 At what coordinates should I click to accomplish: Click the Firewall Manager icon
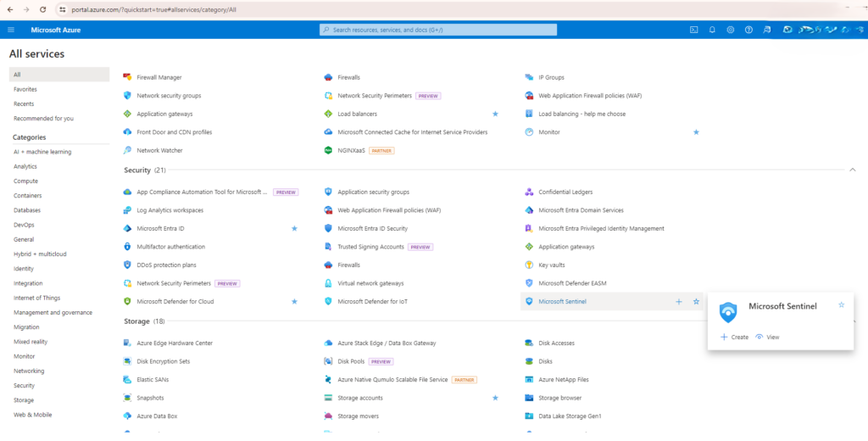click(128, 77)
